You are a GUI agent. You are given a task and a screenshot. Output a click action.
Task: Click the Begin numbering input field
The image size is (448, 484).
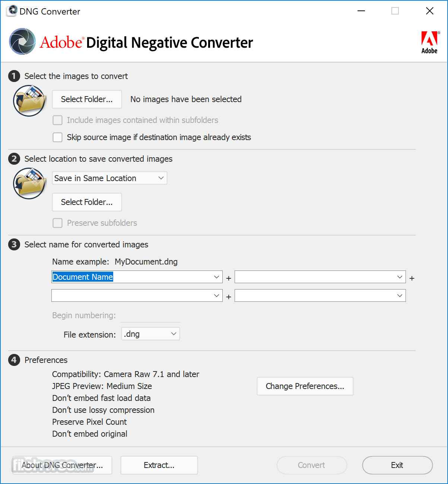point(151,316)
